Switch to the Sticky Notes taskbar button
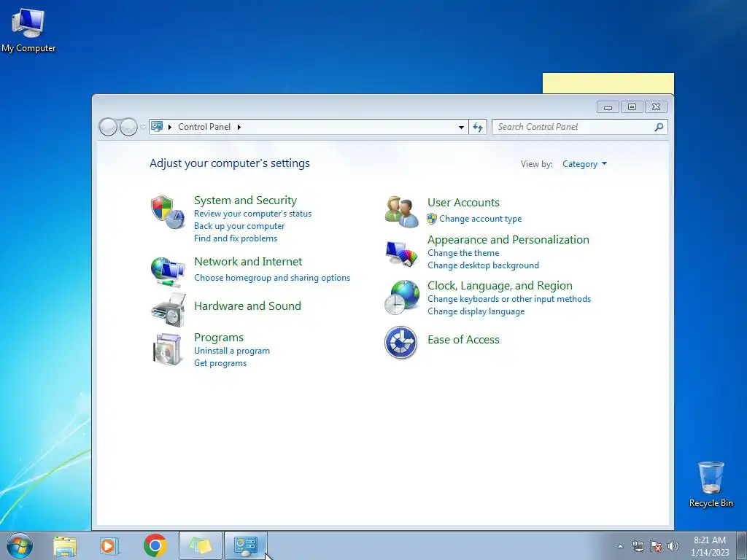 pos(201,545)
